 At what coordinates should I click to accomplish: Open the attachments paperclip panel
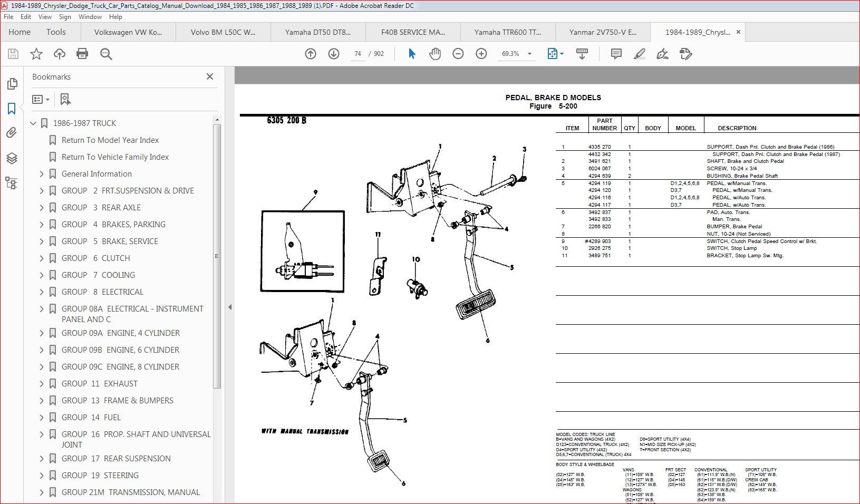coord(12,133)
